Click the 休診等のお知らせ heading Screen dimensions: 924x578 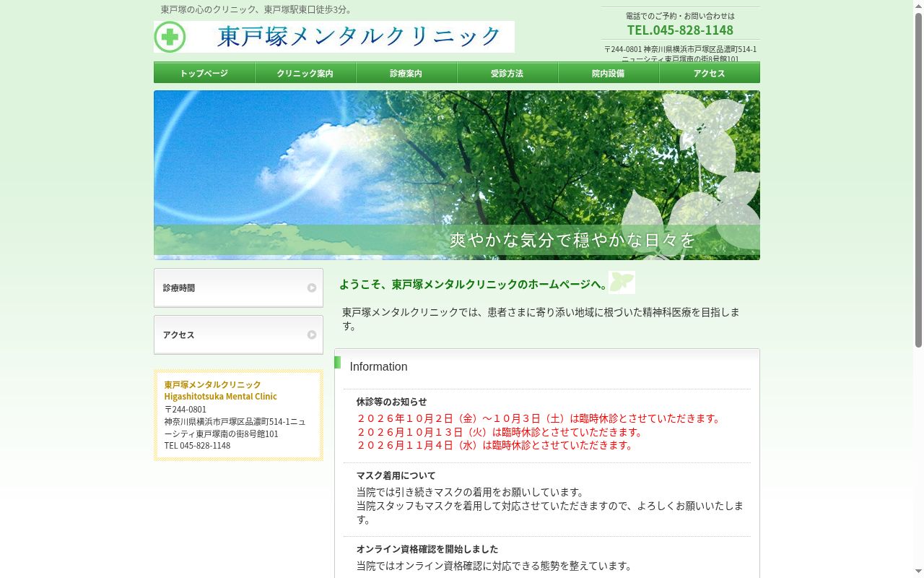[x=391, y=402]
